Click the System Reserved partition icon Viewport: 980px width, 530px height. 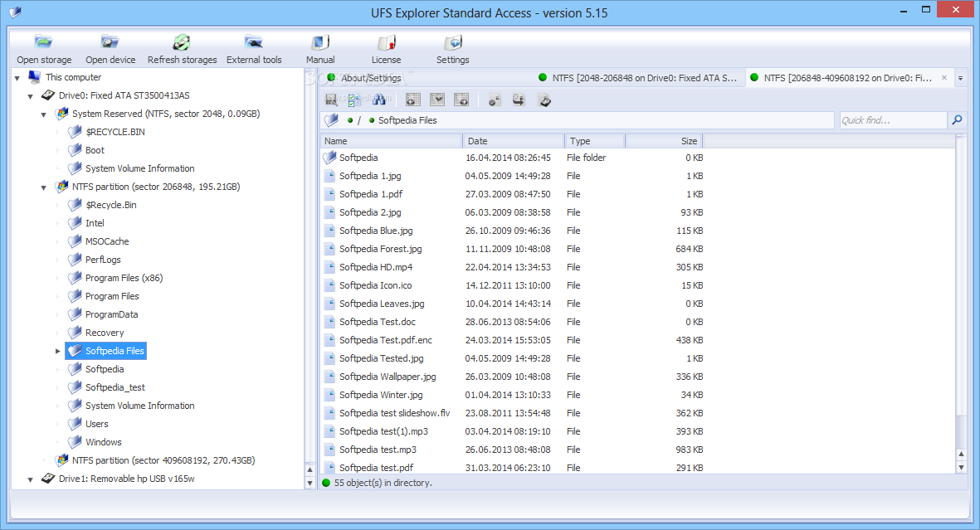pyautogui.click(x=61, y=114)
